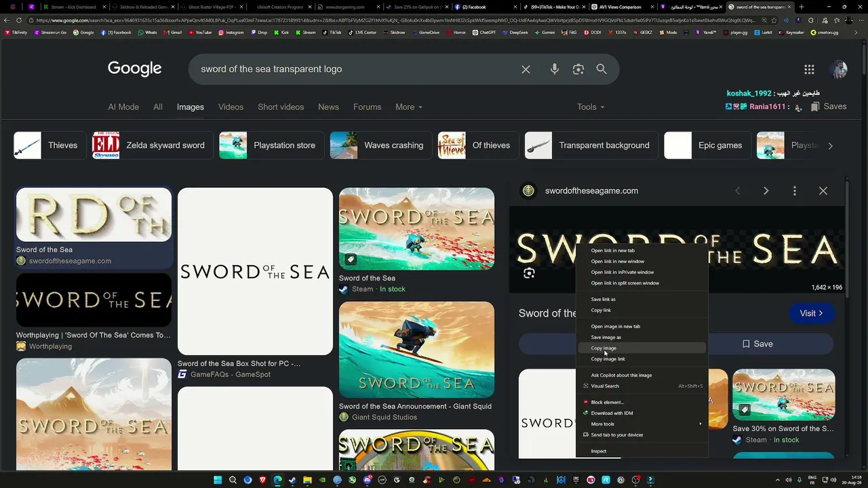Open the Worthplaying Sword of the Sea thumbnail

coord(94,300)
